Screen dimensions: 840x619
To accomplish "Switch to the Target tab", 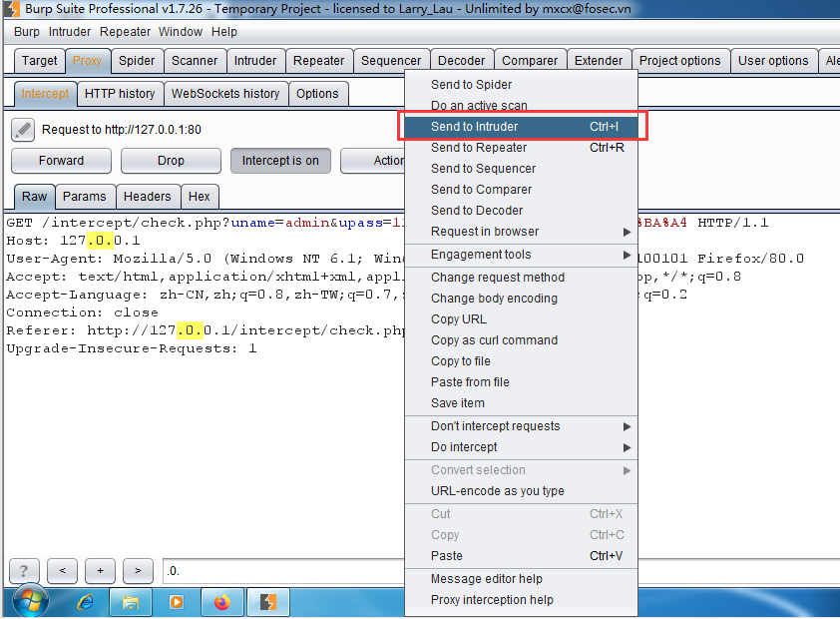I will point(40,61).
